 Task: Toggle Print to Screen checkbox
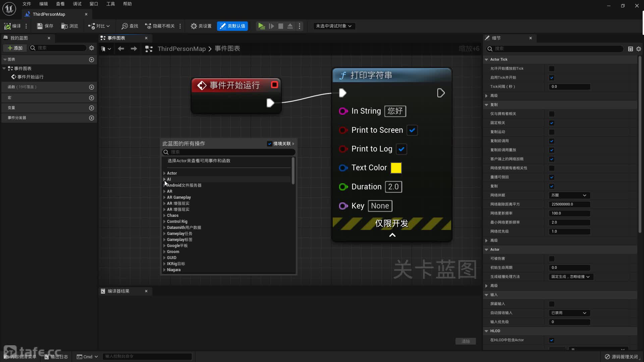[412, 130]
